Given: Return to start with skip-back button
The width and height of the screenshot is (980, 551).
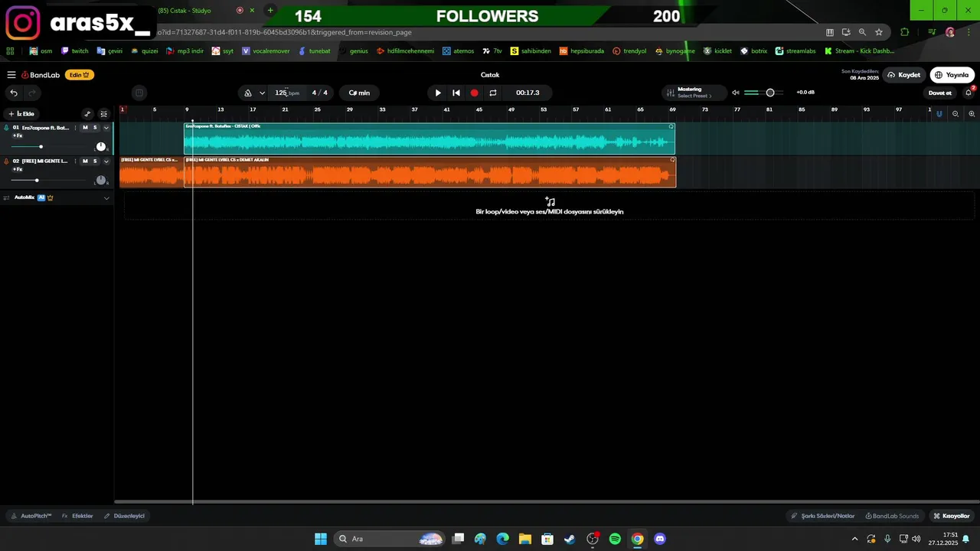Looking at the screenshot, I should point(456,93).
